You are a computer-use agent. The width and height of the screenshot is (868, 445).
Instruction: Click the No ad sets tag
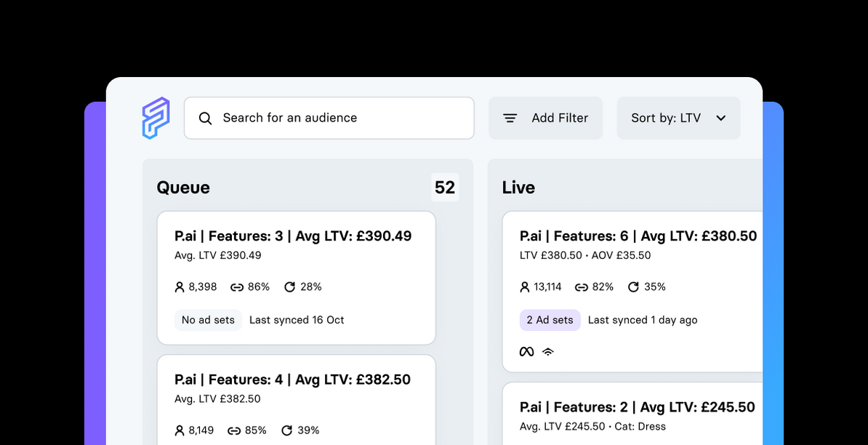point(208,320)
